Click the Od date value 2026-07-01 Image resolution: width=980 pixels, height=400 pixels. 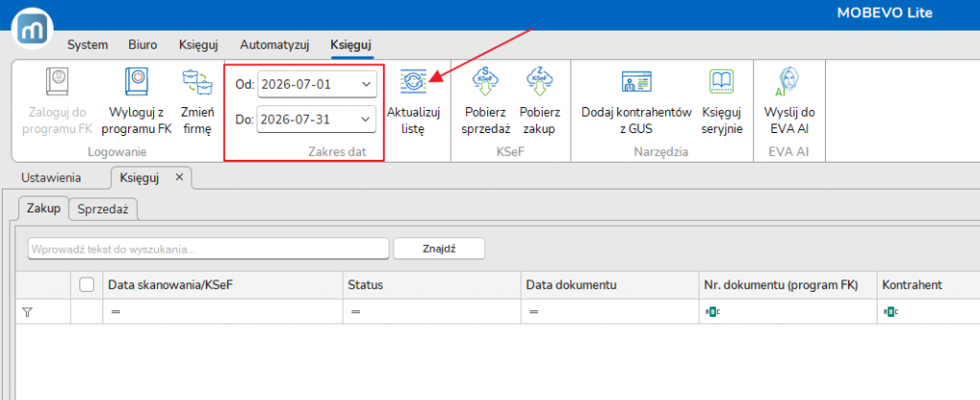pyautogui.click(x=297, y=84)
